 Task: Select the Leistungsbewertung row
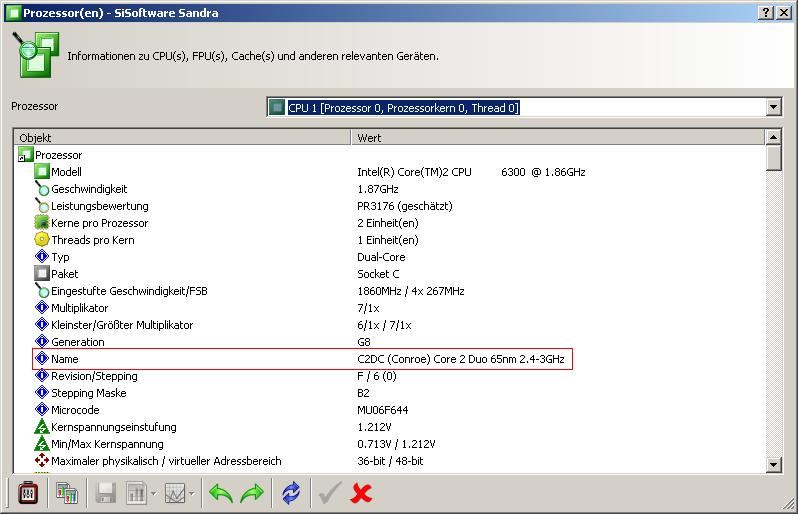pyautogui.click(x=100, y=206)
